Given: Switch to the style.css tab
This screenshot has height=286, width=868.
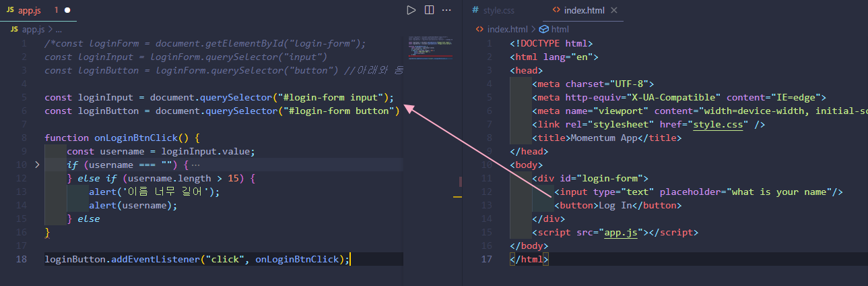Looking at the screenshot, I should pyautogui.click(x=497, y=10).
